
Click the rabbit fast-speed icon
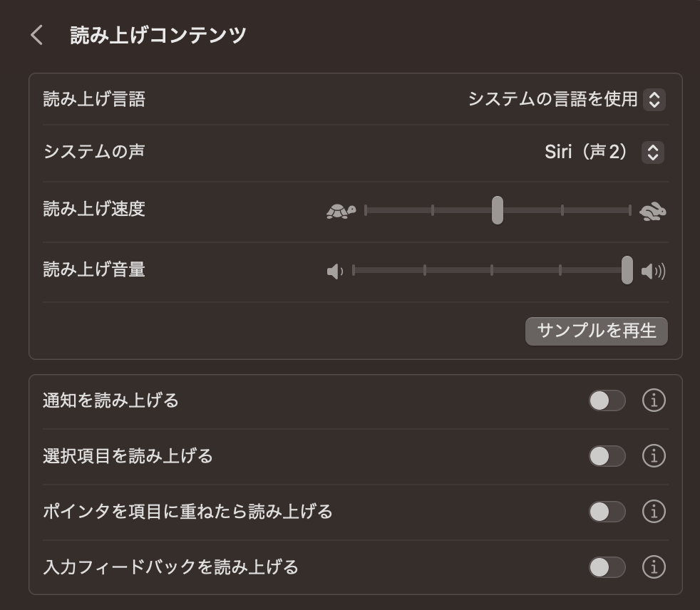coord(653,211)
